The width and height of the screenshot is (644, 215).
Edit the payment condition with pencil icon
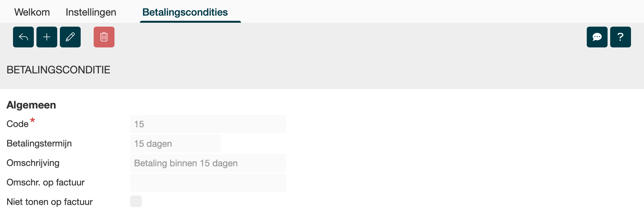pos(70,37)
